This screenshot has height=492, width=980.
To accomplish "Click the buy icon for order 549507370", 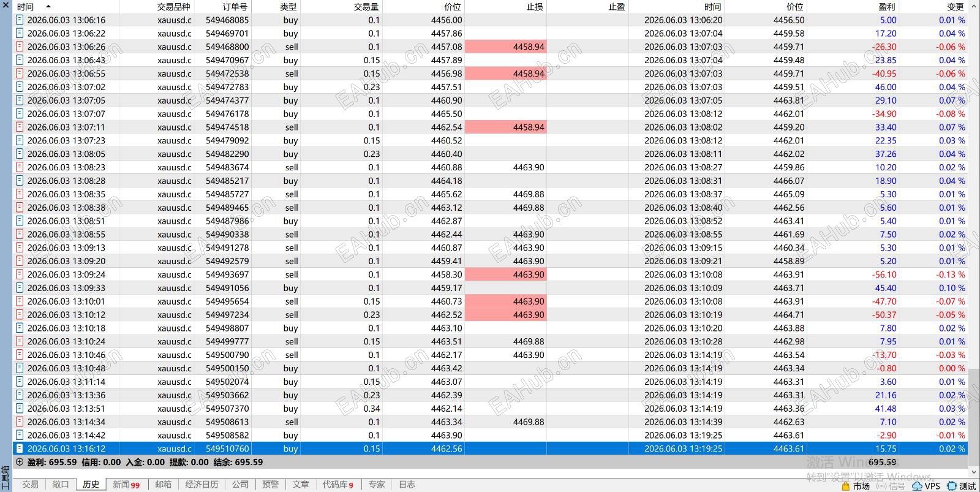I will click(x=19, y=409).
